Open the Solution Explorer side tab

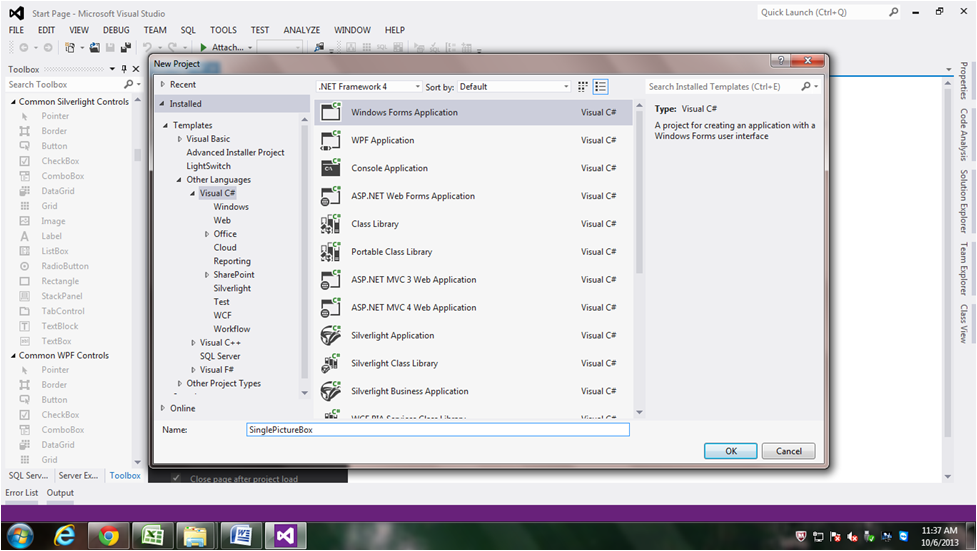(964, 201)
